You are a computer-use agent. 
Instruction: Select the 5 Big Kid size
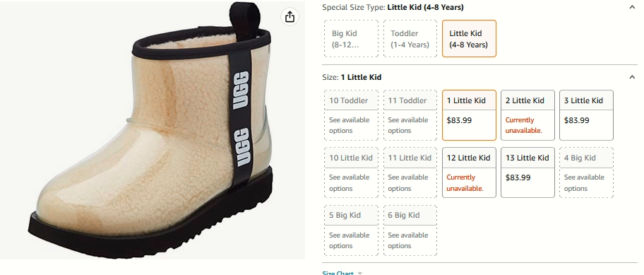[351, 230]
